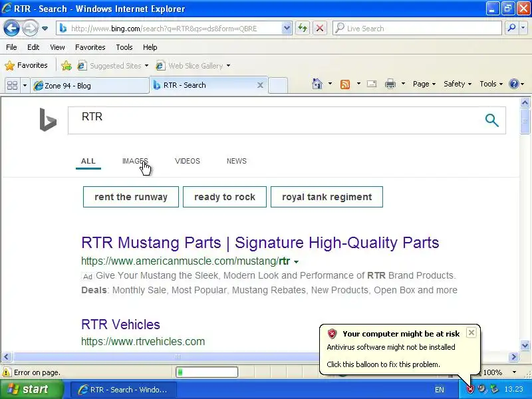Screen dimensions: 532x399
Task: Expand the tab list dropdown arrow
Action: tap(25, 85)
